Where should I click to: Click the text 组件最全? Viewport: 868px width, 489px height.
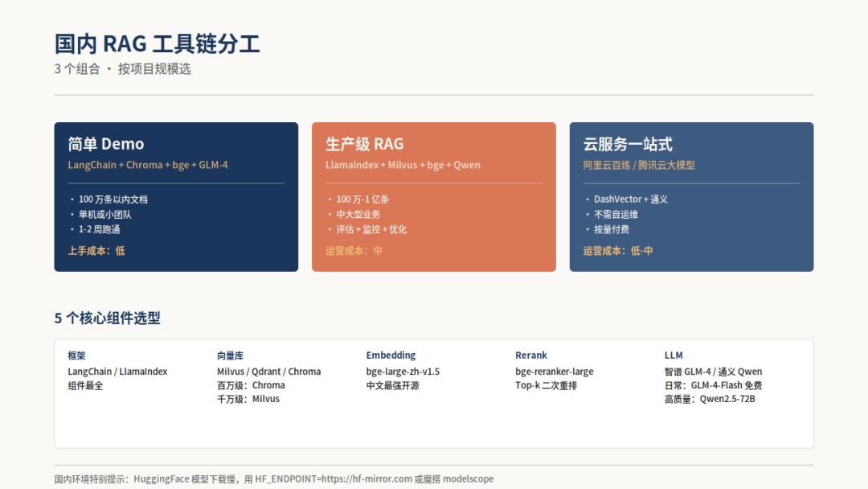coord(85,385)
